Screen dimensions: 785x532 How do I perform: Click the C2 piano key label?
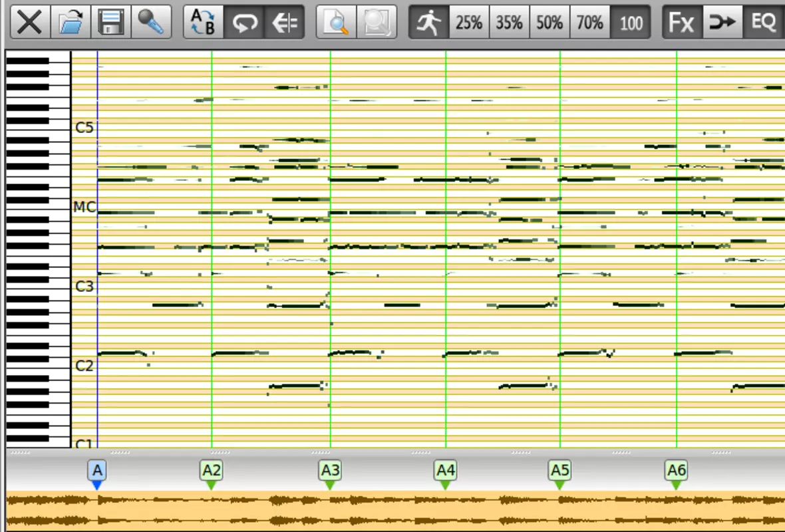(84, 366)
